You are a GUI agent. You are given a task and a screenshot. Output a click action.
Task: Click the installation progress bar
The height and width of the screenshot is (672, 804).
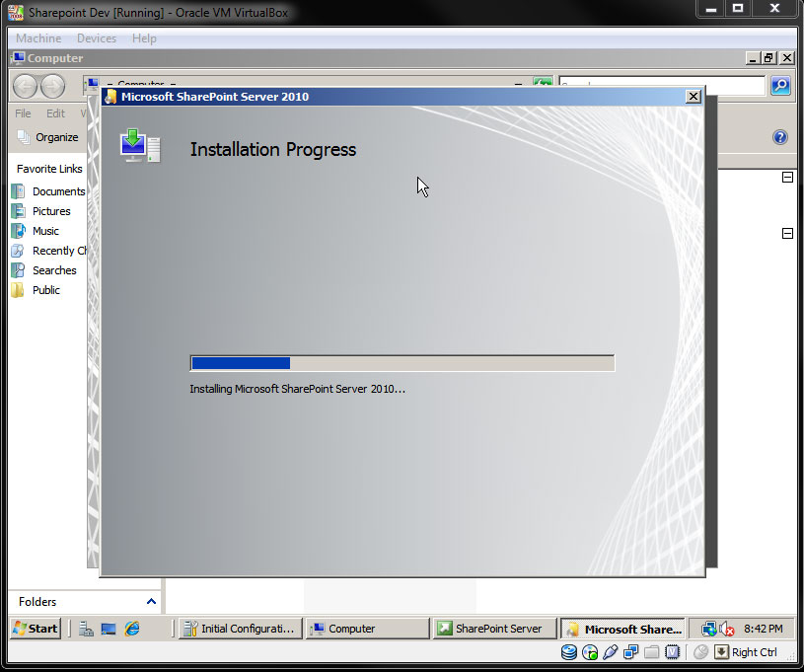tap(402, 363)
